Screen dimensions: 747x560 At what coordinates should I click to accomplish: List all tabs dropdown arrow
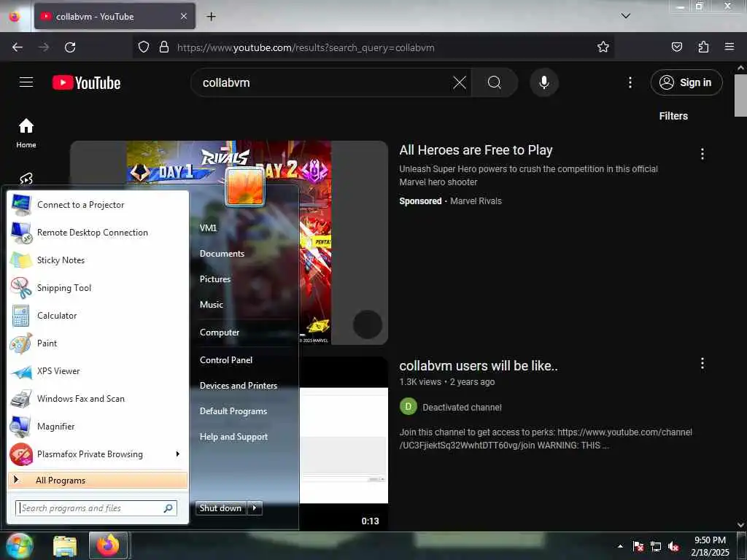pyautogui.click(x=625, y=16)
